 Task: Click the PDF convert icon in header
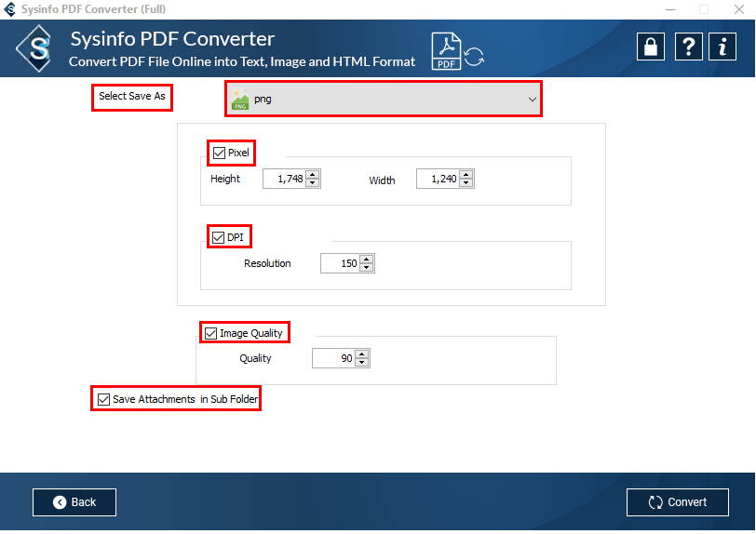[457, 51]
